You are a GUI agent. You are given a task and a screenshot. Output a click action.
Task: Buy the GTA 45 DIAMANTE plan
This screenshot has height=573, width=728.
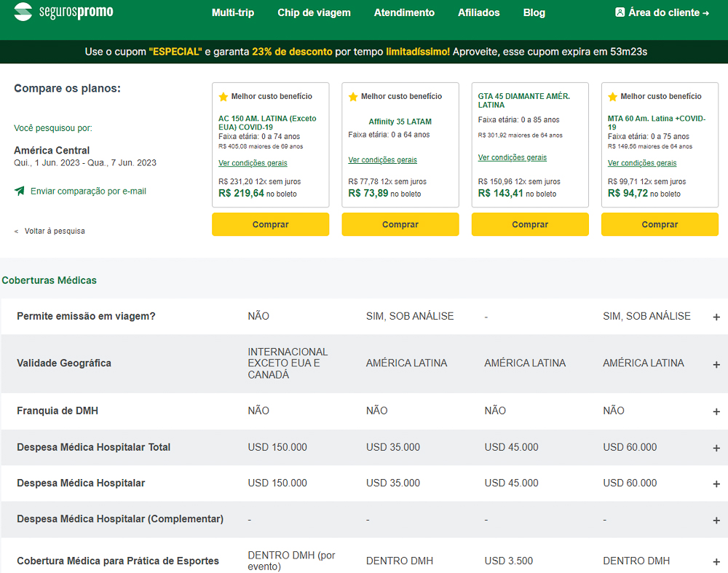pyautogui.click(x=530, y=224)
